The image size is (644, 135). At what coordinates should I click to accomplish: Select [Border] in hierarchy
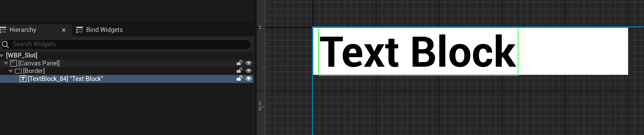[x=34, y=71]
